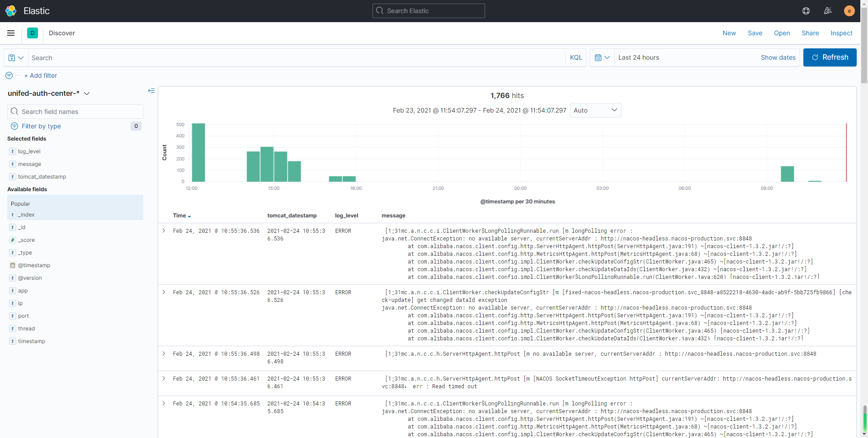Click Save in the top menu
The width and height of the screenshot is (868, 438).
755,33
